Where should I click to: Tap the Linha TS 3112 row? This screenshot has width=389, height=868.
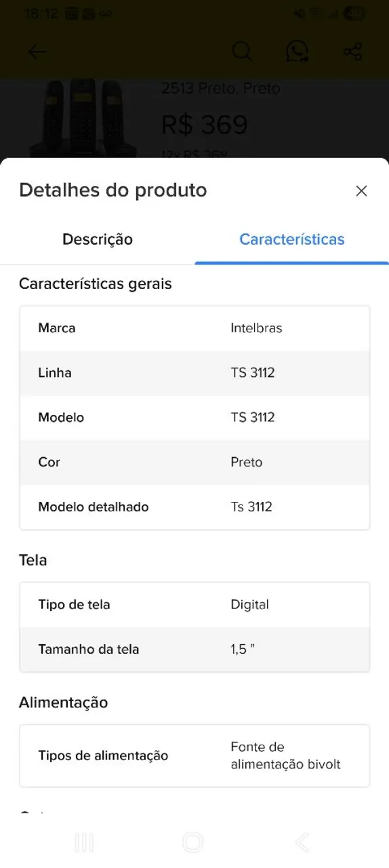pos(194,373)
